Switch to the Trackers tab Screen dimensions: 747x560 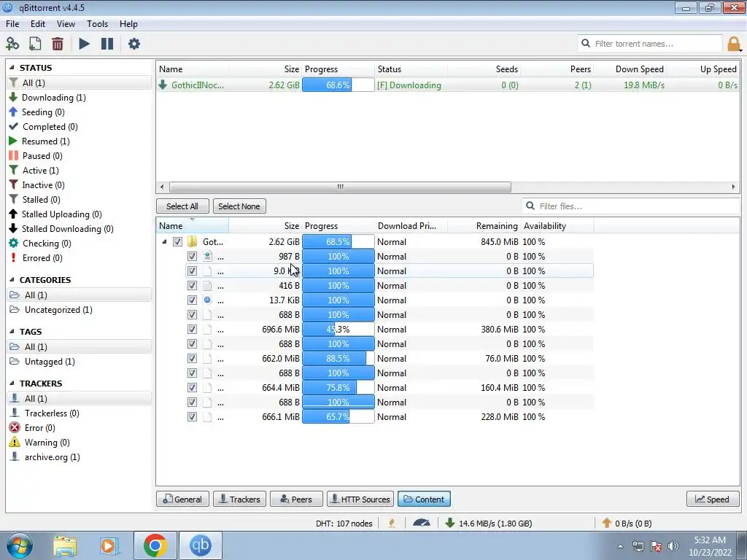(x=239, y=499)
